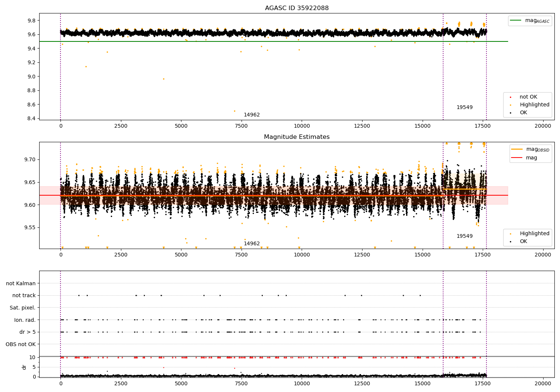Click the '19549' annotation in the top plot
Image resolution: width=560 pixels, height=392 pixels.
tap(464, 108)
